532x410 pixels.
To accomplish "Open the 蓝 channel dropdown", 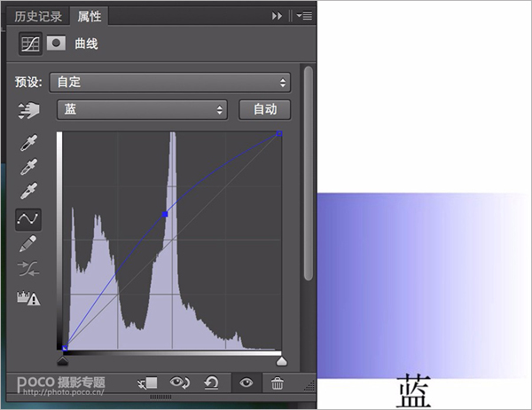I will (142, 110).
